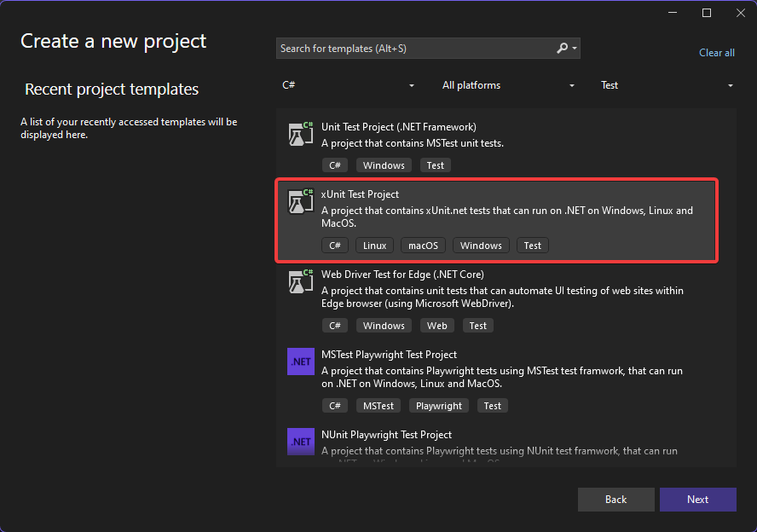The width and height of the screenshot is (757, 532).
Task: Click the search magnifier icon
Action: (560, 48)
